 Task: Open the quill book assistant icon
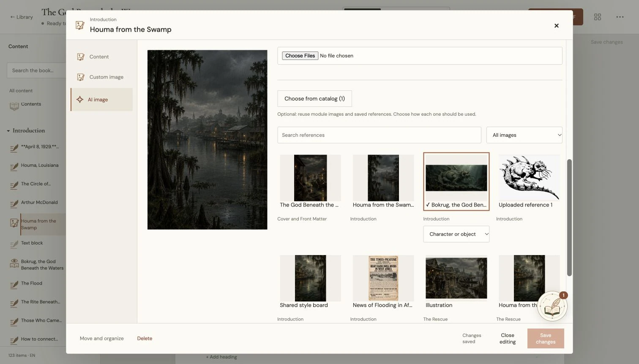(x=552, y=307)
